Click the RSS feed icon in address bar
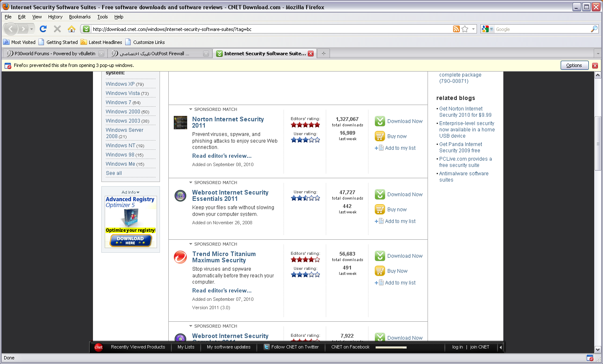Image resolution: width=603 pixels, height=364 pixels. coord(456,29)
